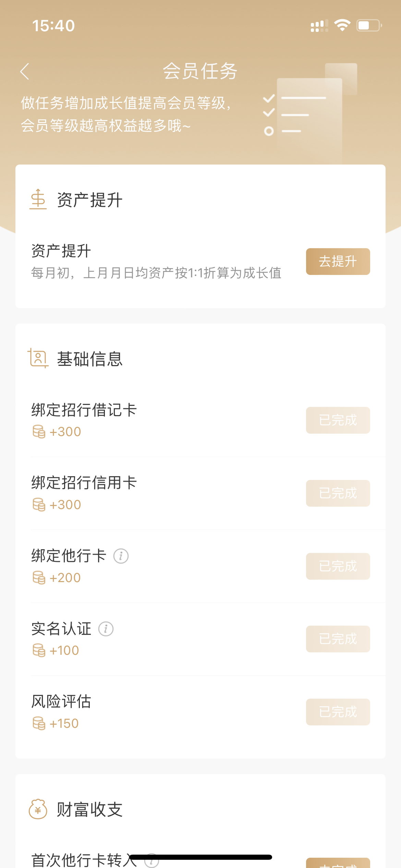The height and width of the screenshot is (868, 401).
Task: Tap info icon next to 绑定他行卡
Action: pyautogui.click(x=121, y=556)
